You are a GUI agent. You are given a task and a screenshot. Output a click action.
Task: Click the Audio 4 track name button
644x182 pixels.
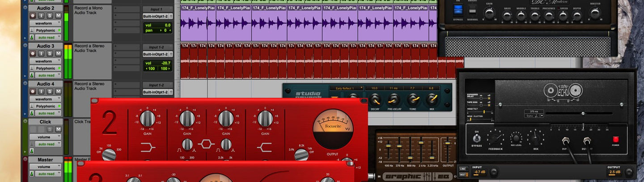45,84
